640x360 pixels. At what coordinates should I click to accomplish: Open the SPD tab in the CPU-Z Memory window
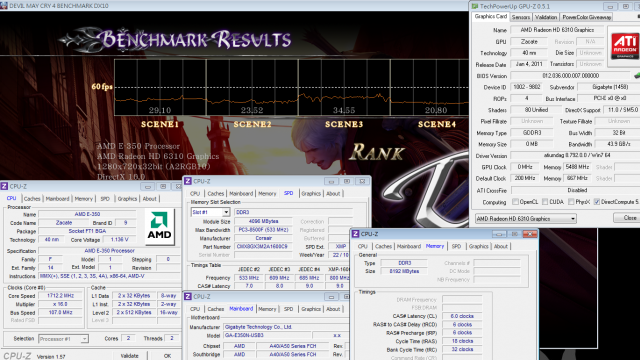[456, 246]
